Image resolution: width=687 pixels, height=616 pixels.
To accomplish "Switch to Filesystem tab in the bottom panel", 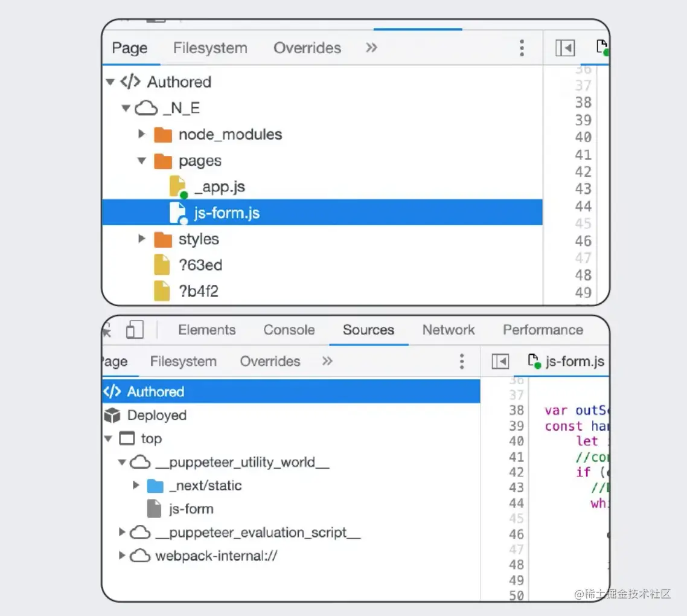I will tap(183, 361).
